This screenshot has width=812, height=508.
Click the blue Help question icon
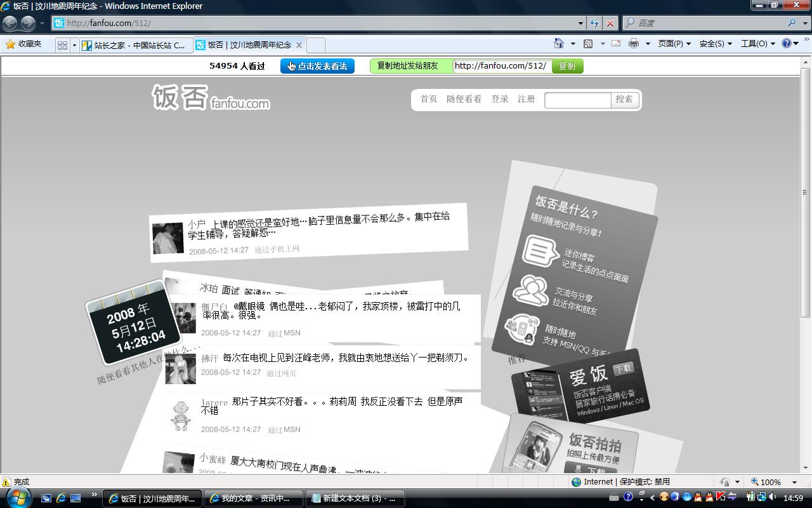point(787,44)
